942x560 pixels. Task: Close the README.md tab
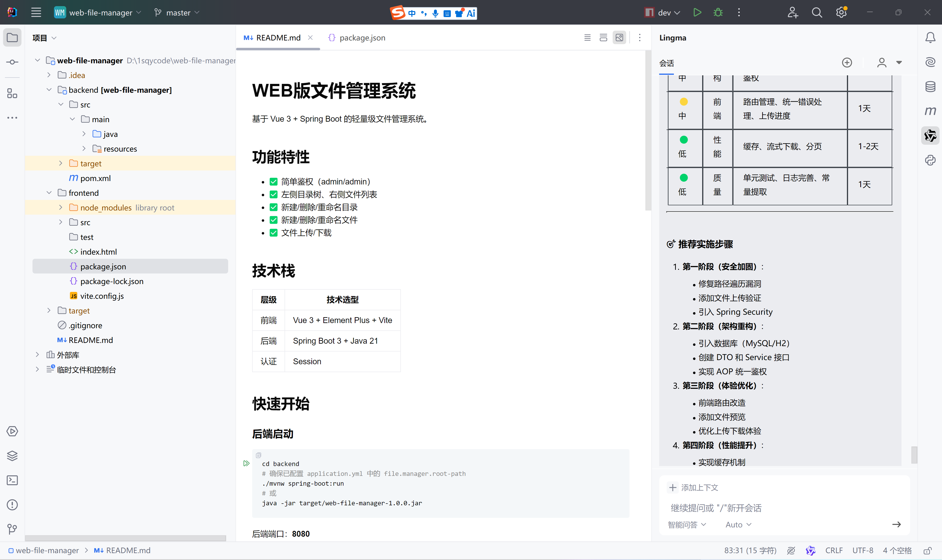pyautogui.click(x=310, y=37)
